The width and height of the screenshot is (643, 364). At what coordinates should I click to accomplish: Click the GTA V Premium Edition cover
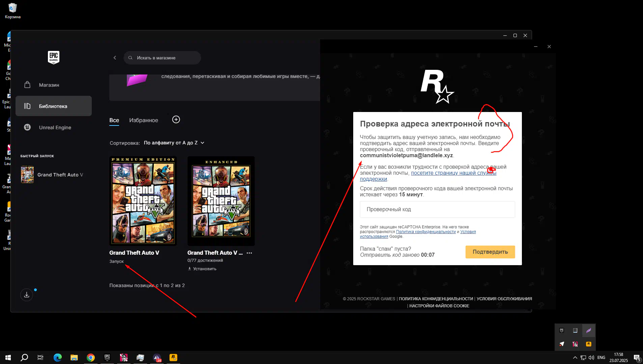point(143,201)
